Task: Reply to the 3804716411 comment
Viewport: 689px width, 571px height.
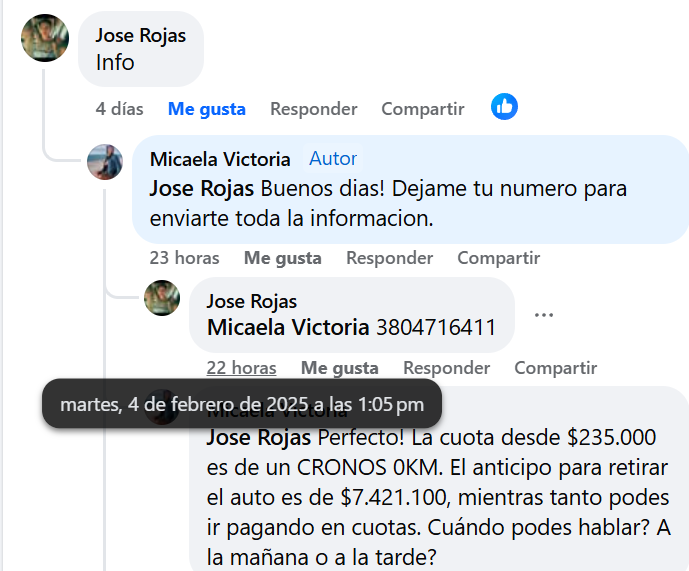Action: click(446, 368)
